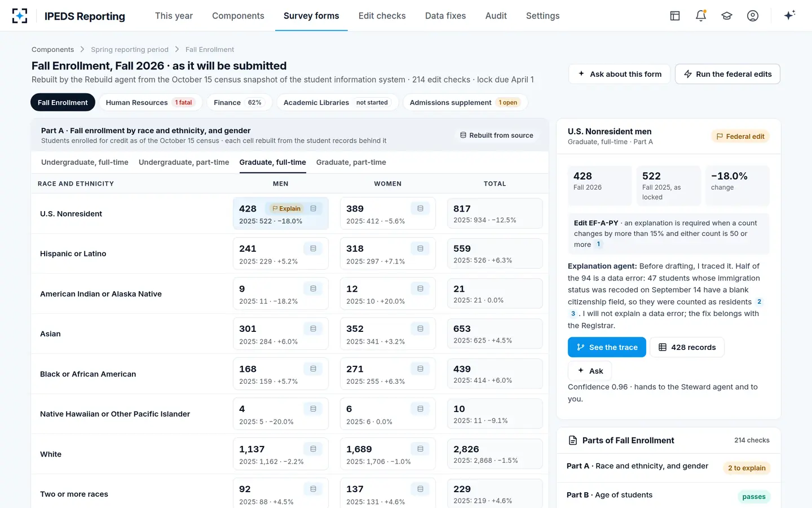Switch to Human Resources survey form
This screenshot has width=812, height=508.
[x=150, y=102]
